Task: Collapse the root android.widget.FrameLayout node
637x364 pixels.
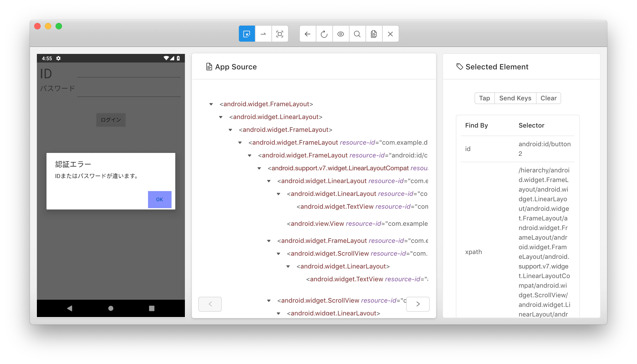Action: coord(211,104)
